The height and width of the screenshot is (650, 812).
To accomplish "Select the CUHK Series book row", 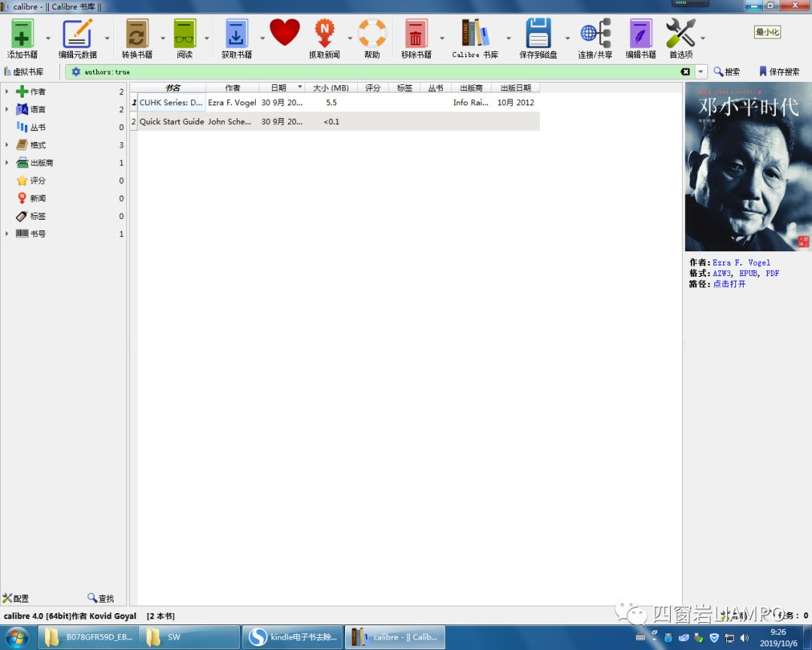I will [x=335, y=102].
